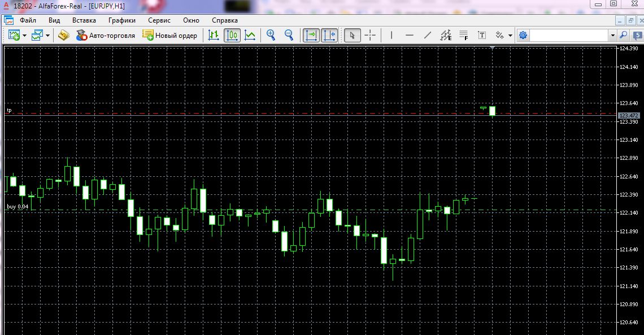Viewport: 644px width, 335px height.
Task: Click the 122.890 price scale value
Action: coord(628,158)
